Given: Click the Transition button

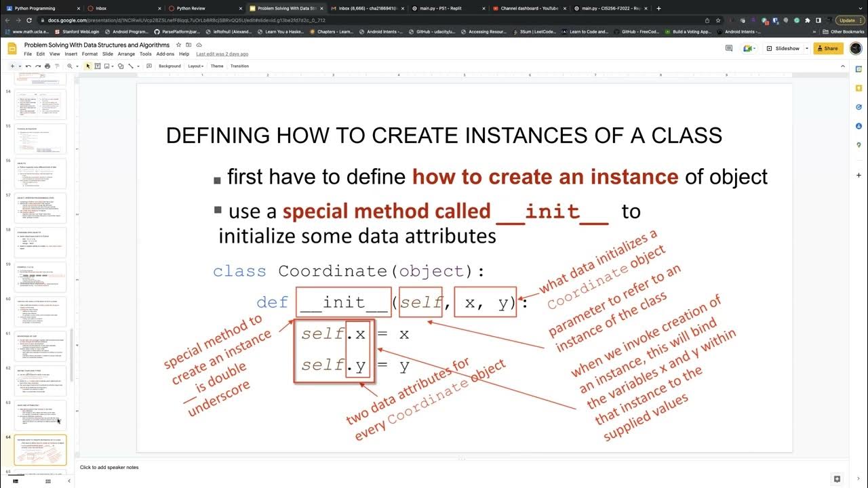Looking at the screenshot, I should [x=239, y=66].
